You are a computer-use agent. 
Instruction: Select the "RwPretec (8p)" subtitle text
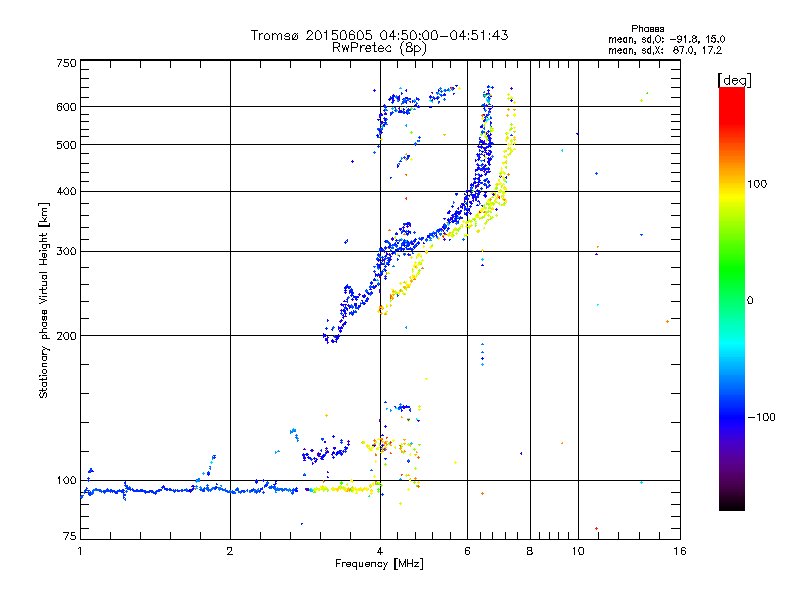pos(379,48)
